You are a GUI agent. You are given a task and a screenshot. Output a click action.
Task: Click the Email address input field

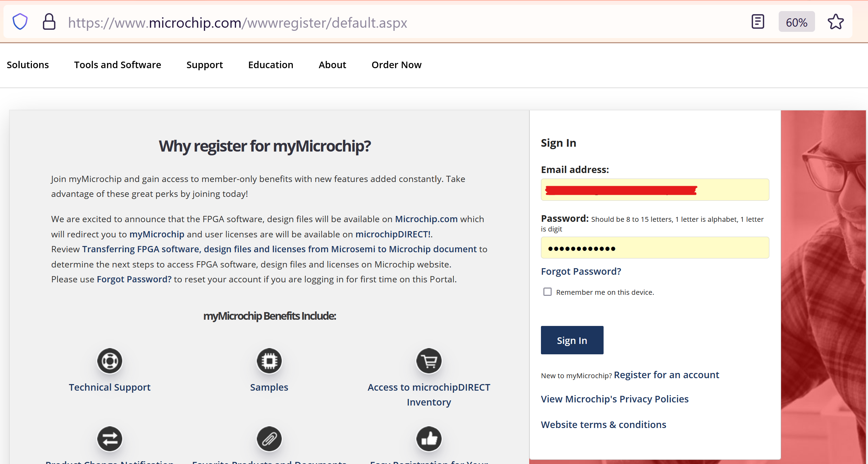coord(655,190)
